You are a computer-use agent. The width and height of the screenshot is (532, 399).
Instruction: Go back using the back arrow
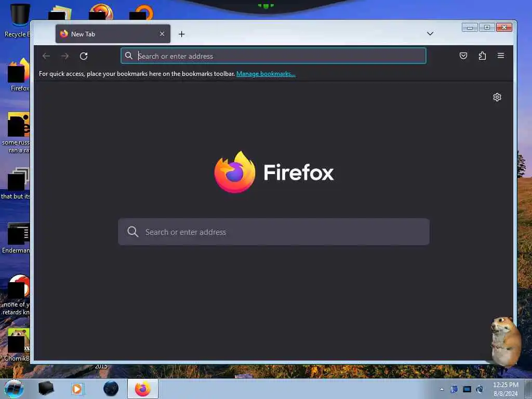point(46,56)
